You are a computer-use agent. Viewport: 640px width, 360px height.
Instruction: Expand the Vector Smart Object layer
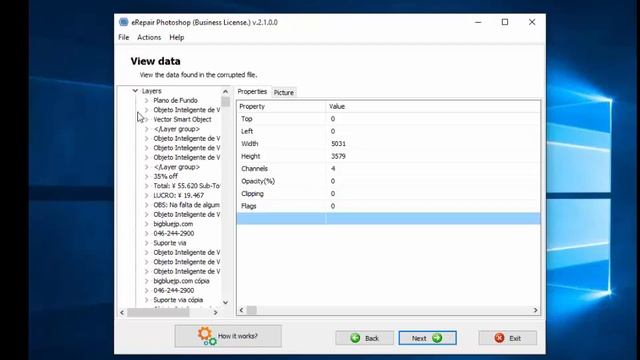pyautogui.click(x=147, y=120)
